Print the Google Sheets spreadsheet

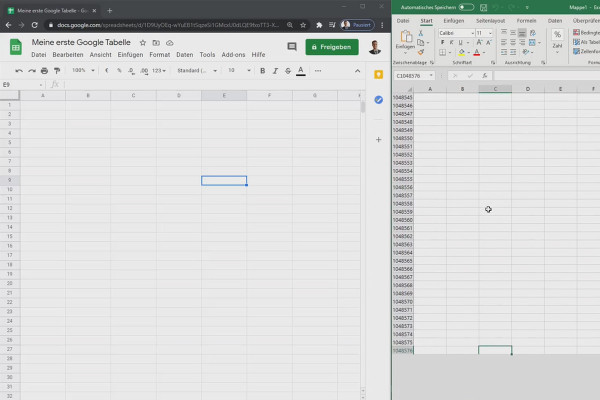44,71
